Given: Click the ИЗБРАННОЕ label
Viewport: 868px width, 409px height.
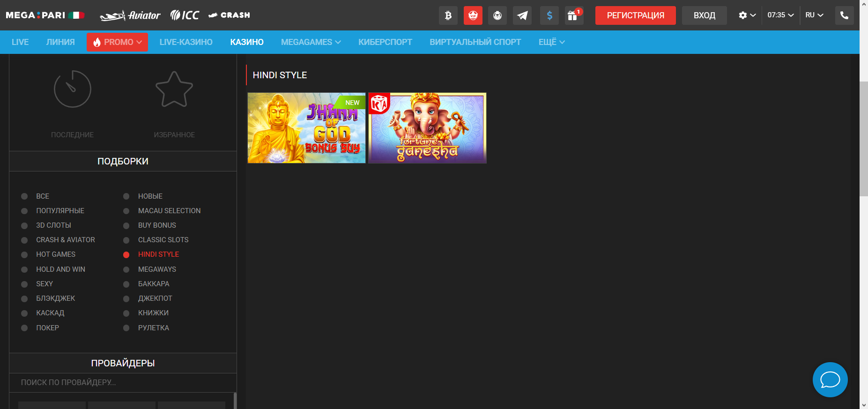Looking at the screenshot, I should tap(174, 135).
